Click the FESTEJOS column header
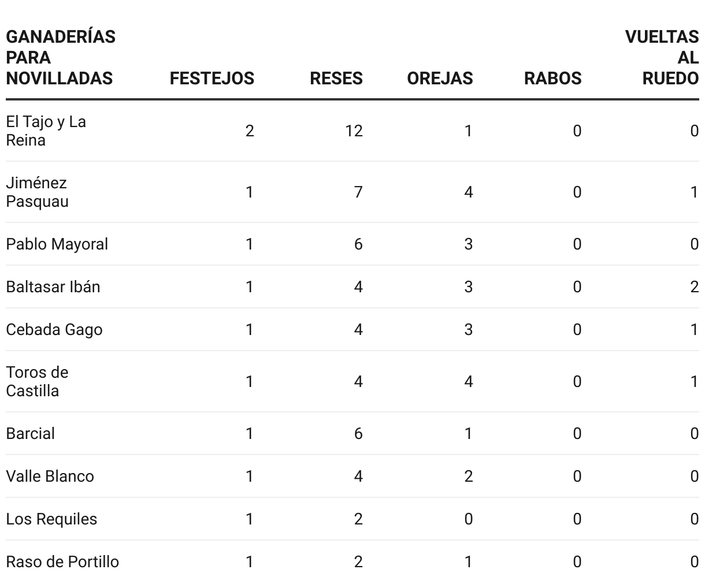 click(211, 79)
